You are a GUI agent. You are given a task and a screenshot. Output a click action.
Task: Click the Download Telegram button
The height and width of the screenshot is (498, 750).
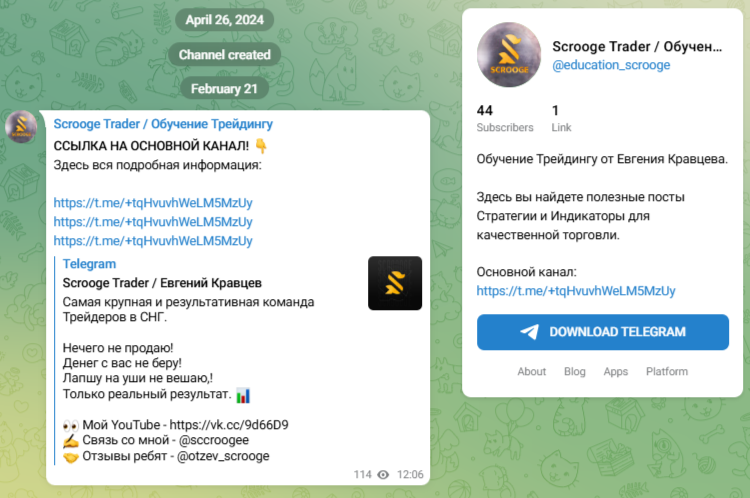tap(603, 332)
